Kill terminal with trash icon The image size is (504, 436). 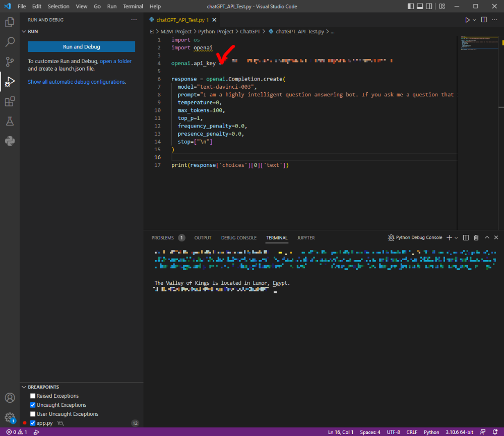point(476,237)
